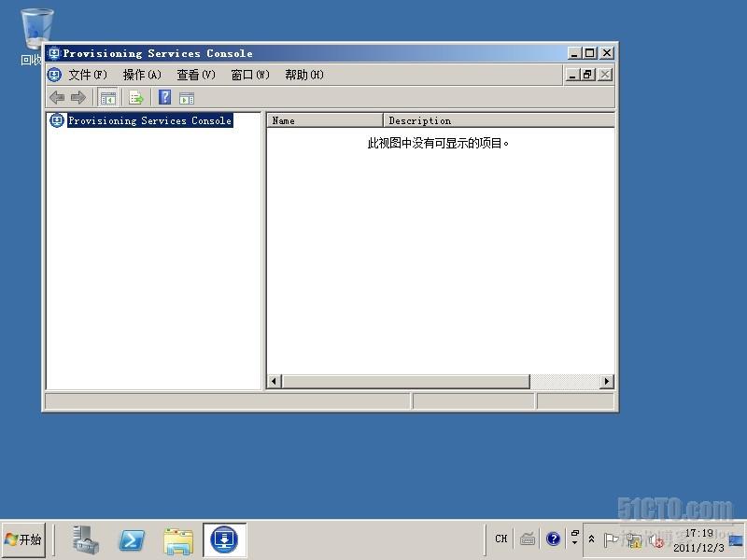The width and height of the screenshot is (747, 560).
Task: Click the horizontal scrollbar left arrow
Action: point(274,382)
